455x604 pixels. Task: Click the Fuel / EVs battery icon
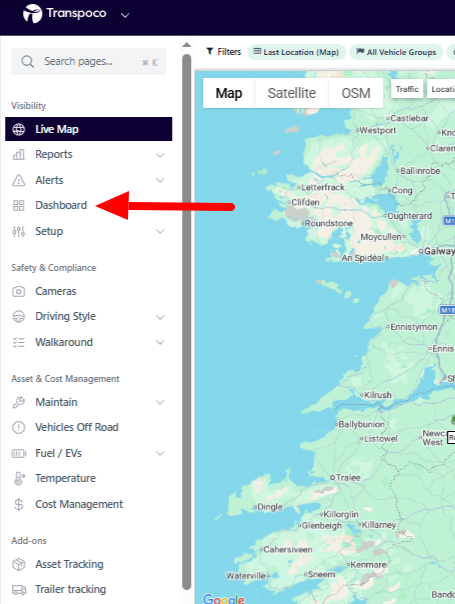click(18, 454)
